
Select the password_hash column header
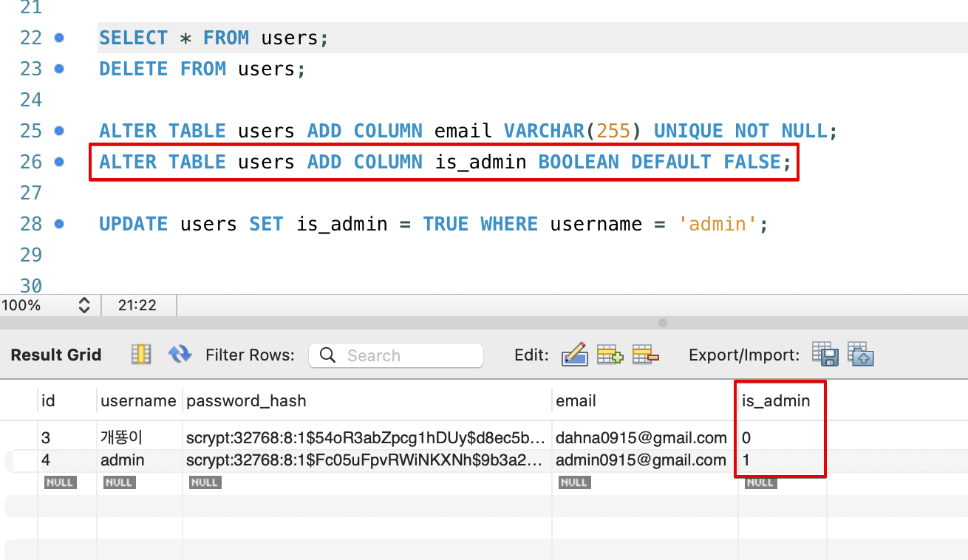[x=367, y=401]
